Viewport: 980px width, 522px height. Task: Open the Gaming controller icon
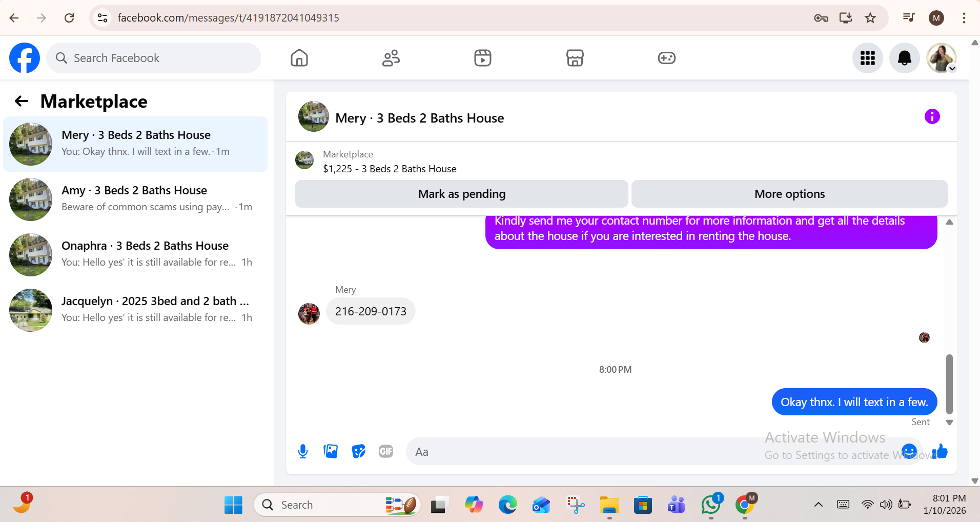(x=667, y=58)
